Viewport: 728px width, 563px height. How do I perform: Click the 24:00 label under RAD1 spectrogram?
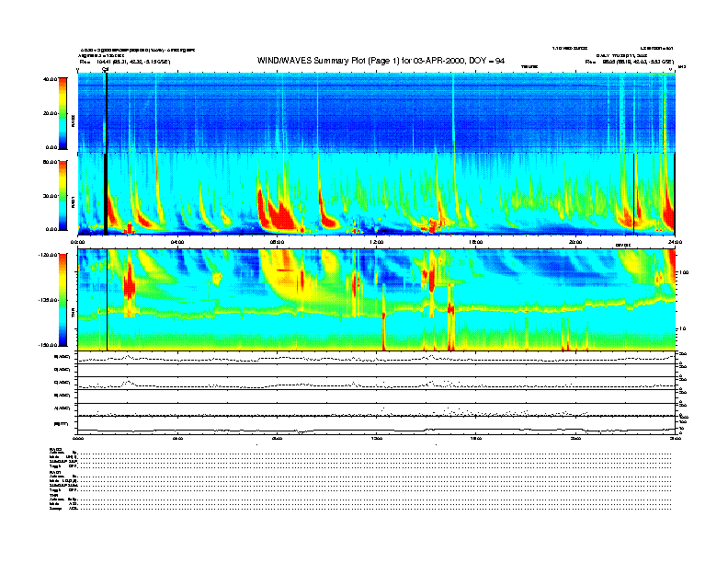tap(675, 242)
